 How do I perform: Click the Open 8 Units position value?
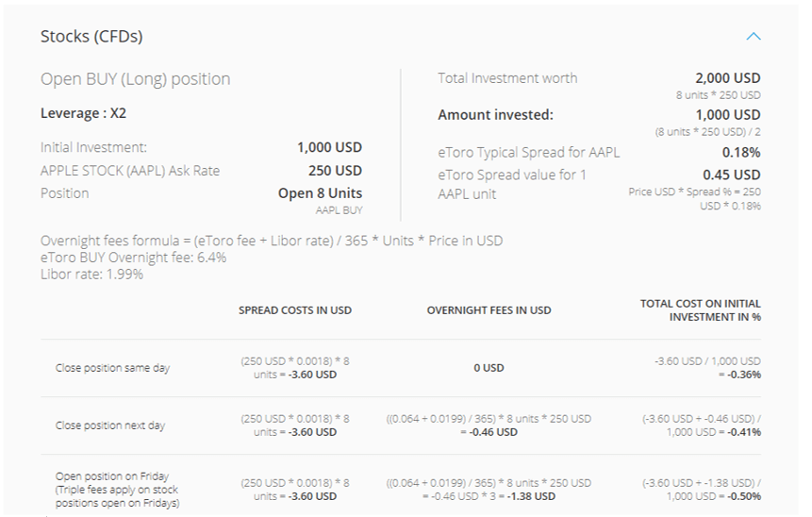320,193
